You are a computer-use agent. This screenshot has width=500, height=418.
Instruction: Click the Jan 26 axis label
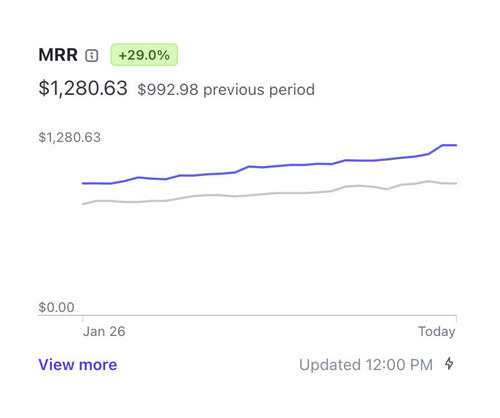[104, 331]
